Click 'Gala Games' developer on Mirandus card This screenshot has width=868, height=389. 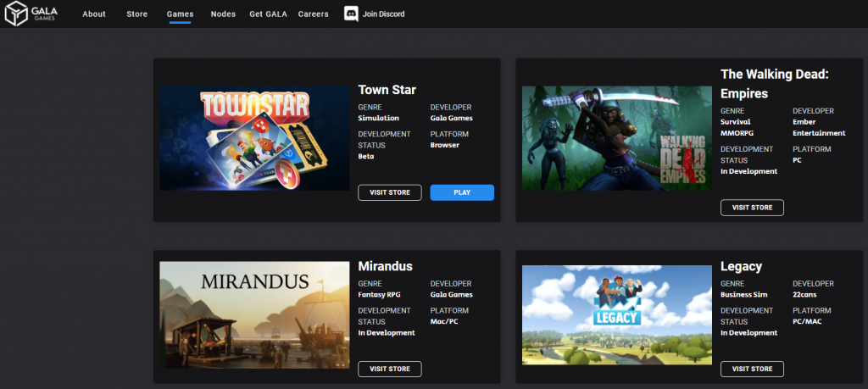(452, 294)
